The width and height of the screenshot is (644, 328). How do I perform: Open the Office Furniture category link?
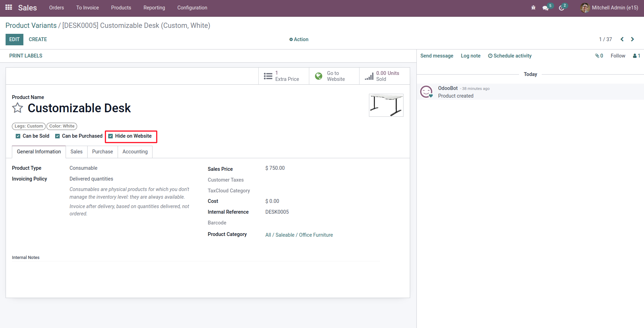point(299,235)
